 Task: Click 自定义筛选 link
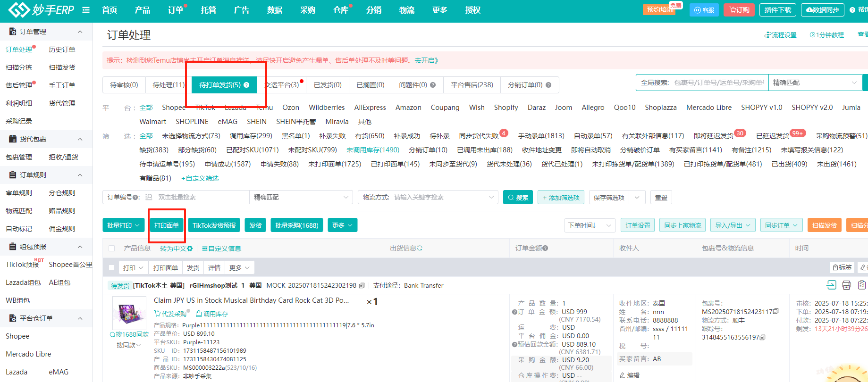point(200,178)
